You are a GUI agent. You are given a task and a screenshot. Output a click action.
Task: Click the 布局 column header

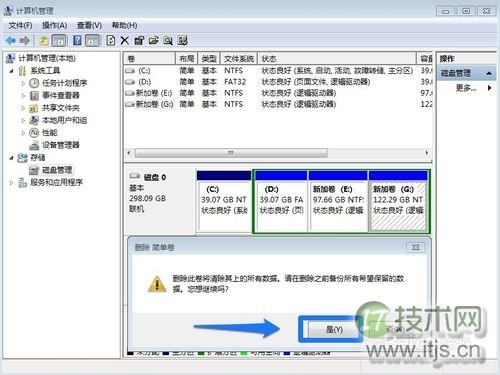(187, 59)
